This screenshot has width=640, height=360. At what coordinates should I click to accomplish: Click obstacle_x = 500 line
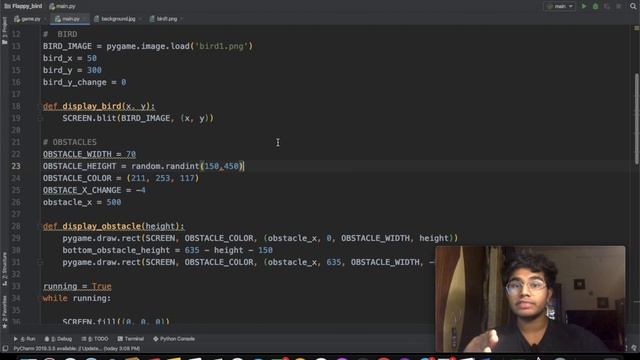click(x=82, y=202)
